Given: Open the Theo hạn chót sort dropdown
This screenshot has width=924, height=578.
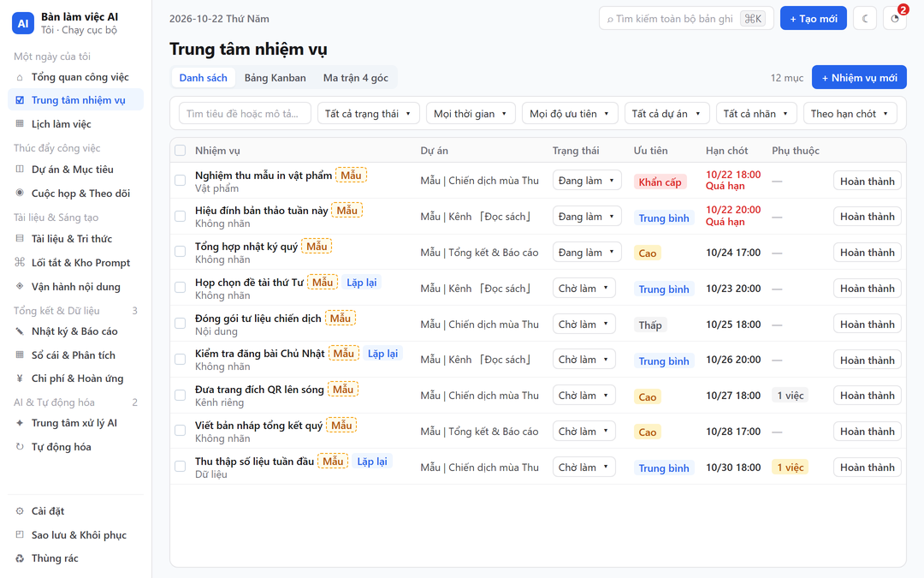Looking at the screenshot, I should coord(850,113).
